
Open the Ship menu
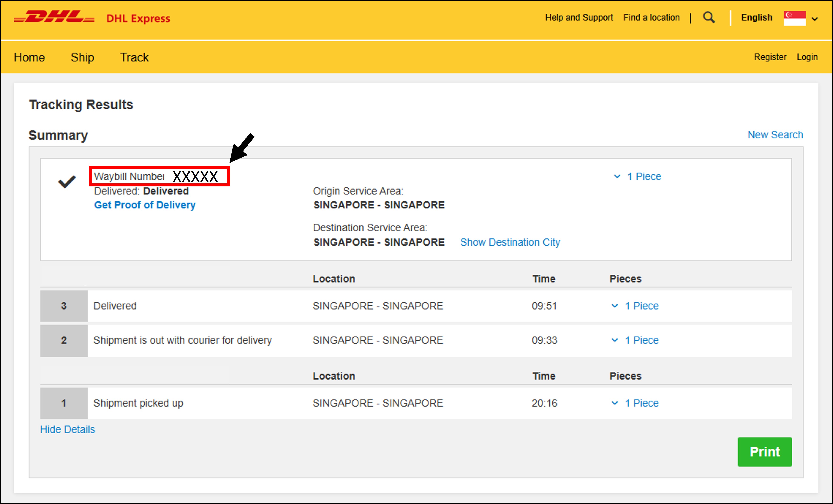(82, 57)
